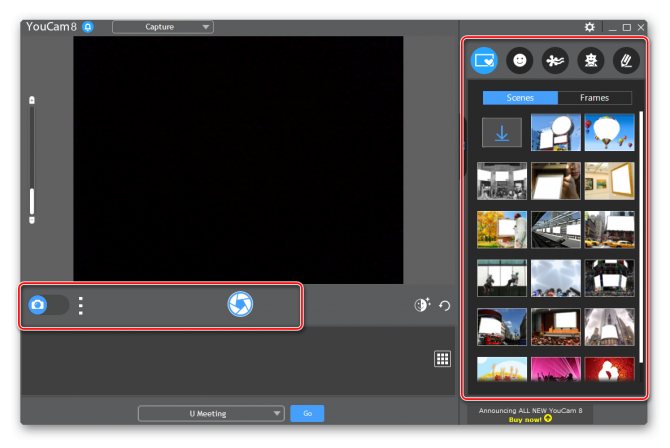Choose the red bus billboard scene thumbnail
Image resolution: width=670 pixels, height=448 pixels.
(x=502, y=327)
